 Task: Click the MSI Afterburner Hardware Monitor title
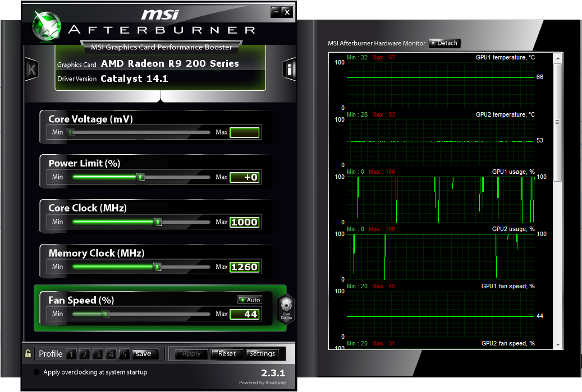pyautogui.click(x=377, y=43)
